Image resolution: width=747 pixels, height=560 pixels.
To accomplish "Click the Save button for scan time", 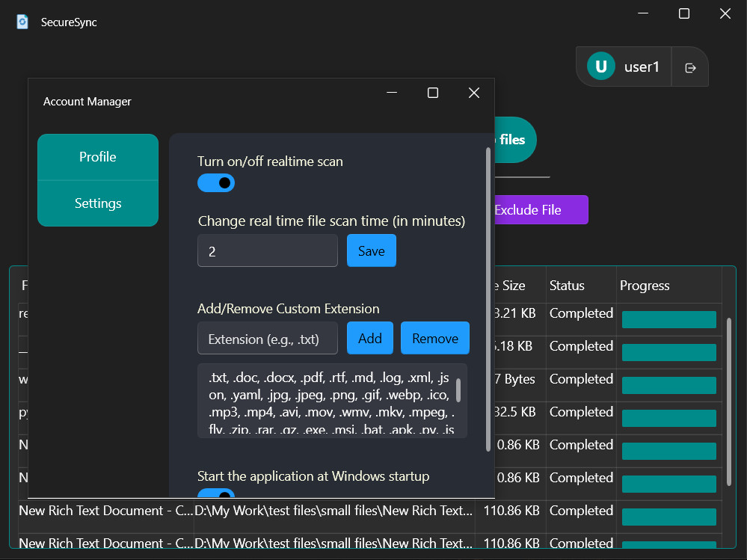I will pos(371,250).
